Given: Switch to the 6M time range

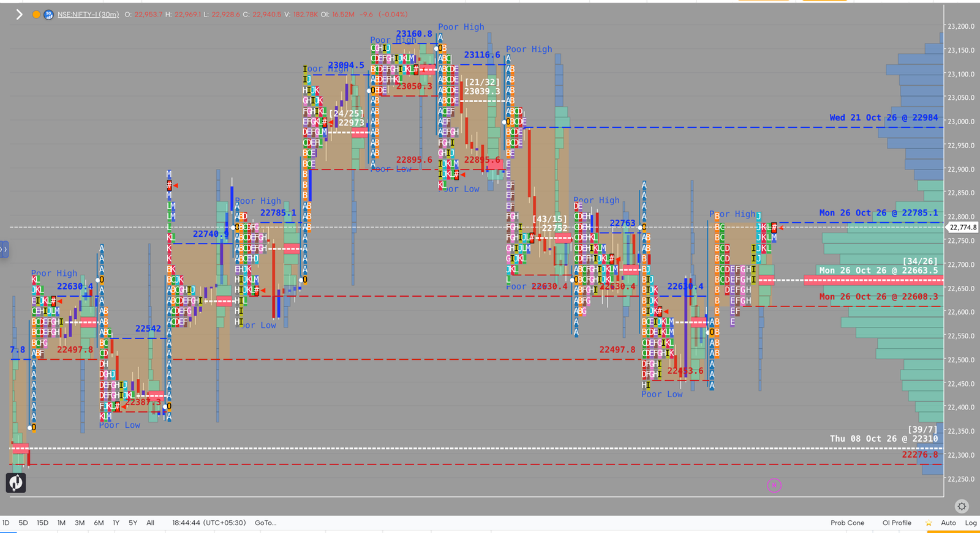Looking at the screenshot, I should click(x=99, y=523).
